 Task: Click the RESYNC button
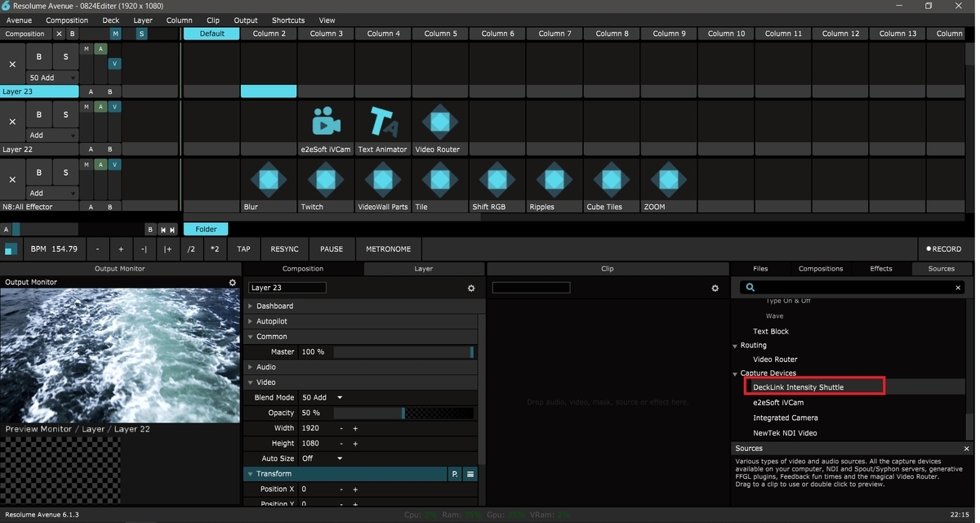(284, 248)
